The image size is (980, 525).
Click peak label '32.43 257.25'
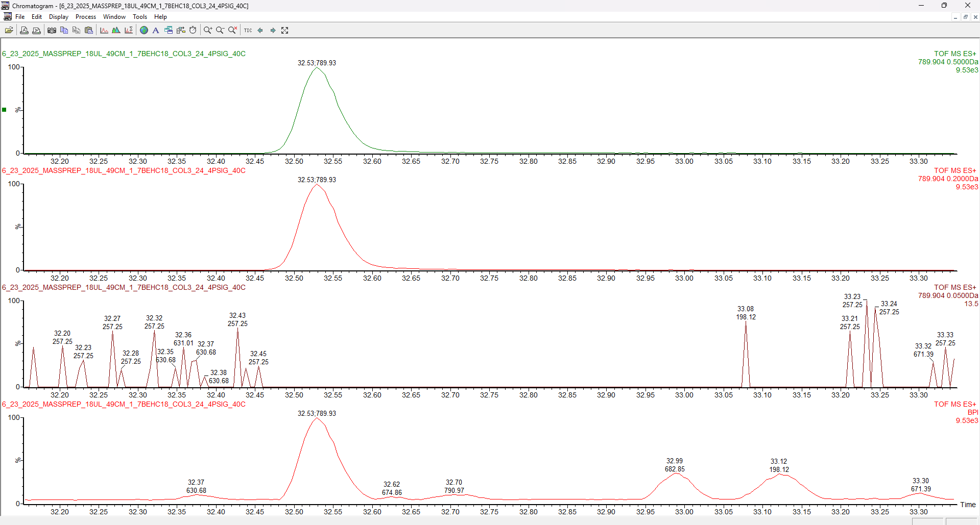(x=237, y=319)
